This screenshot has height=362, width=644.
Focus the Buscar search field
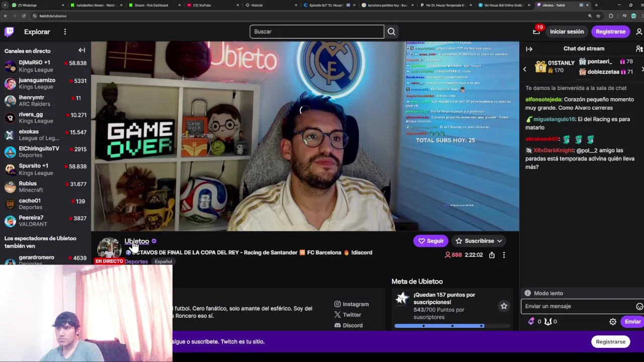click(x=316, y=32)
